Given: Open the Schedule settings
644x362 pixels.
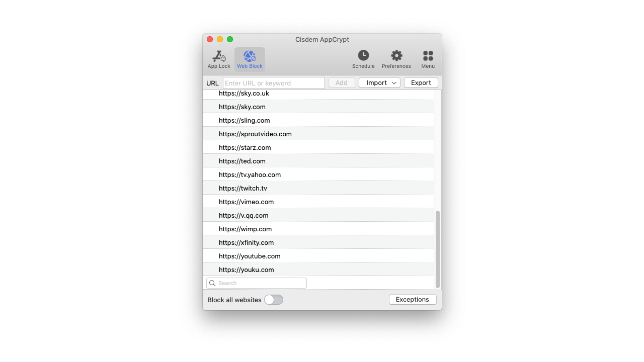Looking at the screenshot, I should tap(363, 59).
